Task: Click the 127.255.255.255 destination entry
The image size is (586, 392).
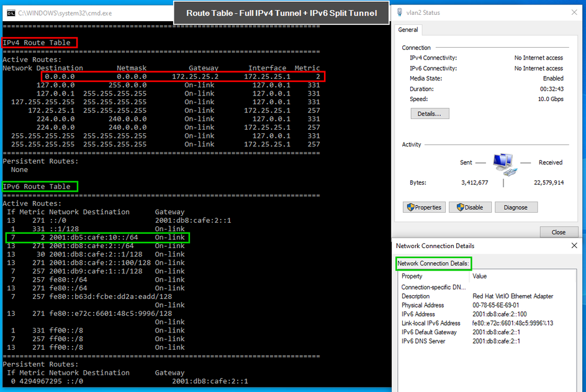Action: (x=43, y=102)
